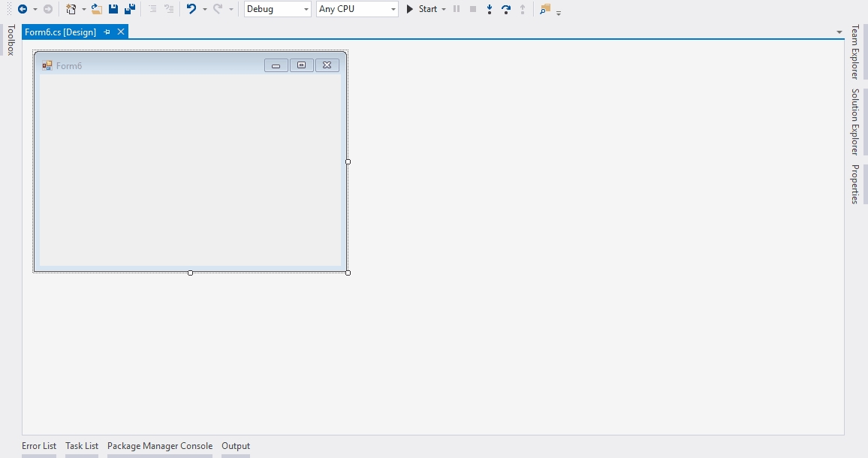Screen dimensions: 868x458
Task: Switch to the Error List tab
Action: 39,446
